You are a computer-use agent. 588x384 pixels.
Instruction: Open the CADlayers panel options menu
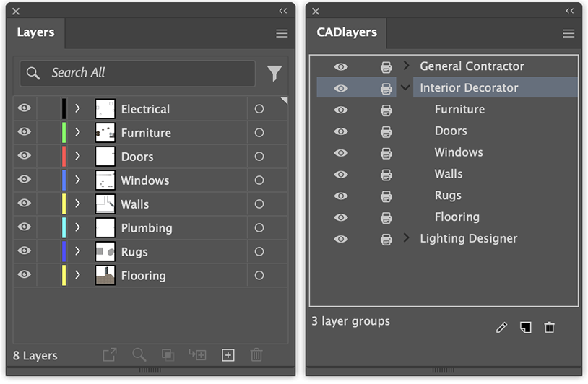568,33
